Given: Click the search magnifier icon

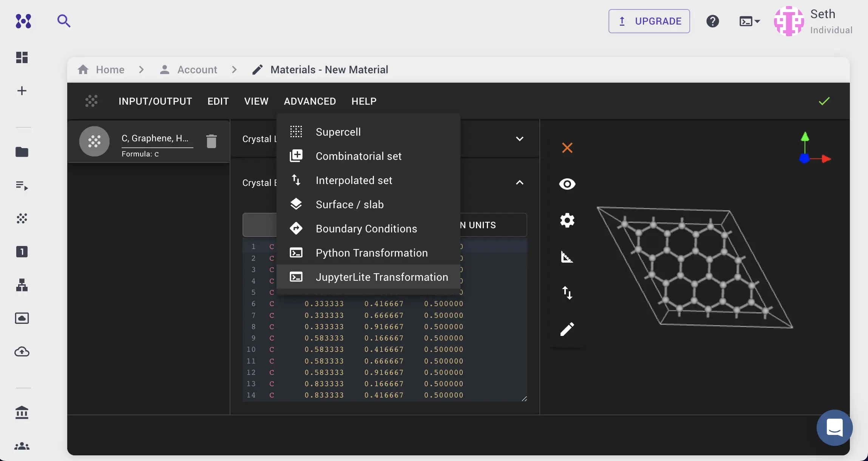Looking at the screenshot, I should [x=63, y=21].
